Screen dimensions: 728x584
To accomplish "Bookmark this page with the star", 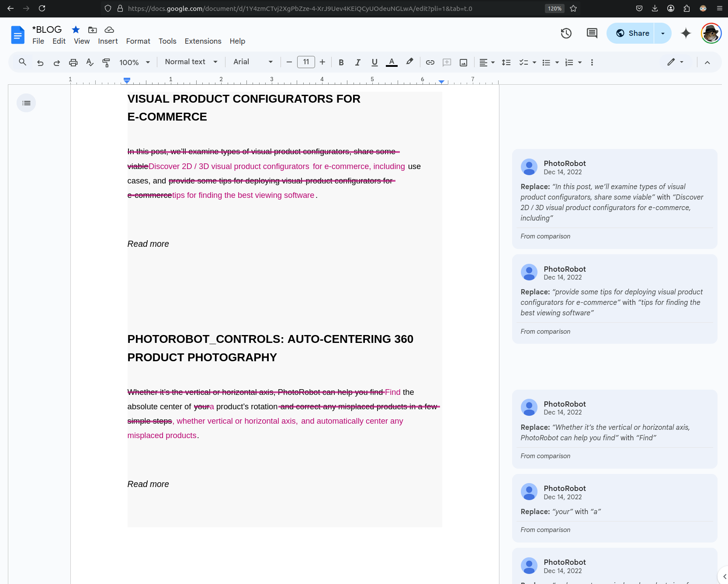I will tap(573, 8).
